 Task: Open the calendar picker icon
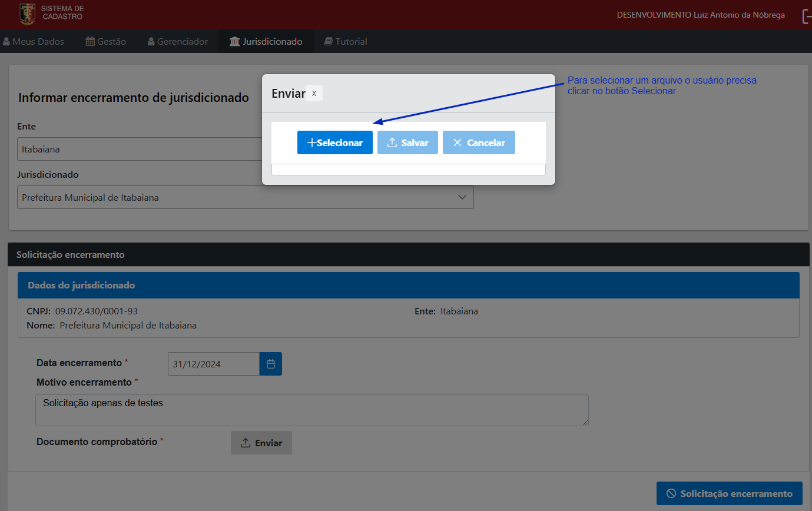click(x=271, y=364)
